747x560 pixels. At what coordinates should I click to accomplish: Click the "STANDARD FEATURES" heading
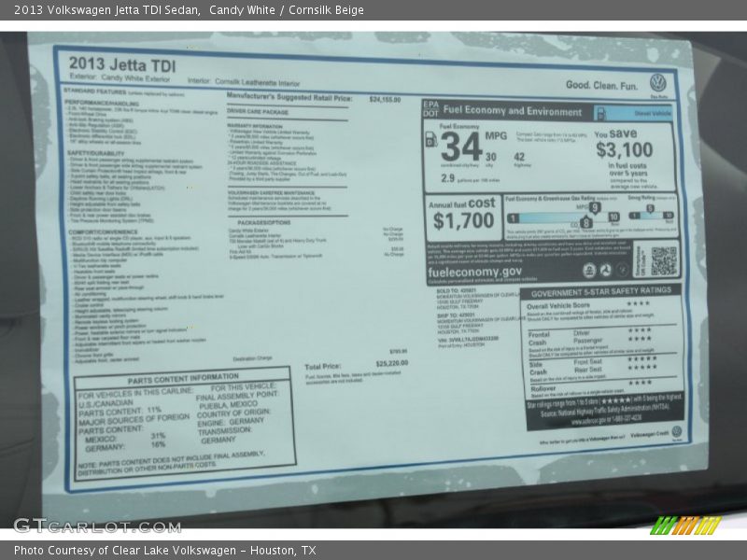(x=95, y=91)
